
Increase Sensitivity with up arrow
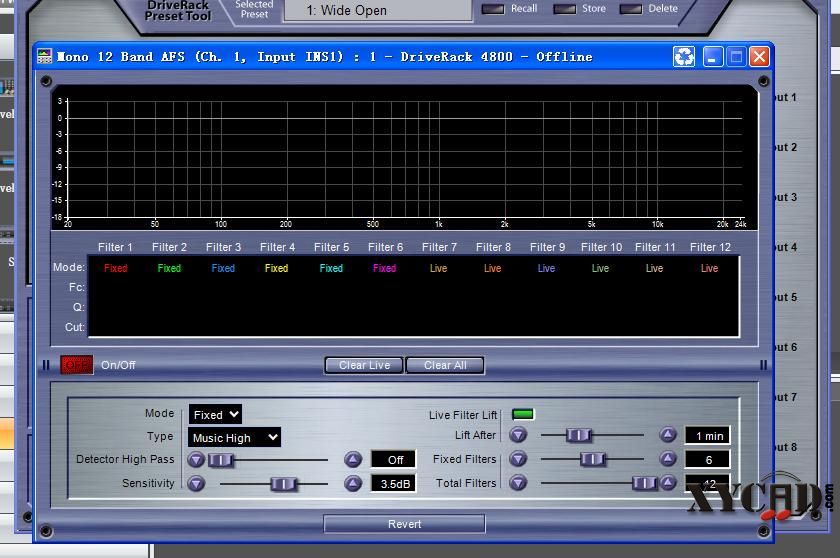tap(352, 484)
